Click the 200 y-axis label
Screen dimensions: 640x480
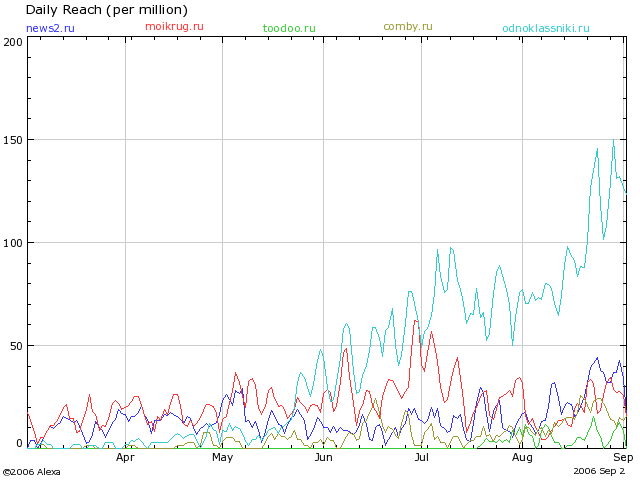[13, 42]
